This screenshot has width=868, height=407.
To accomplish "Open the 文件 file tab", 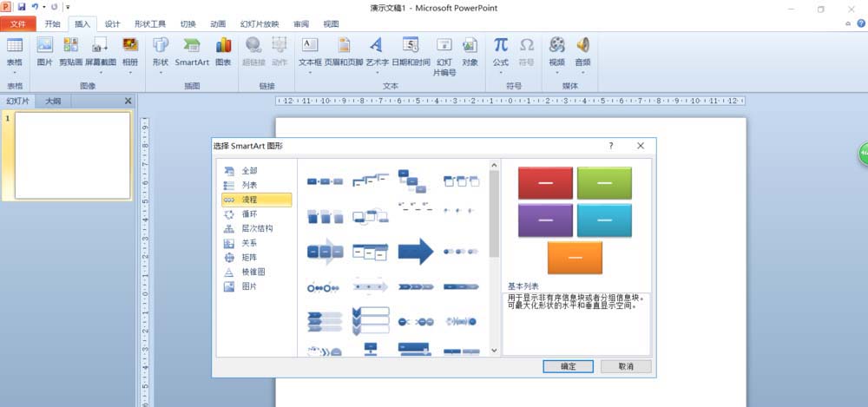I will tap(18, 23).
